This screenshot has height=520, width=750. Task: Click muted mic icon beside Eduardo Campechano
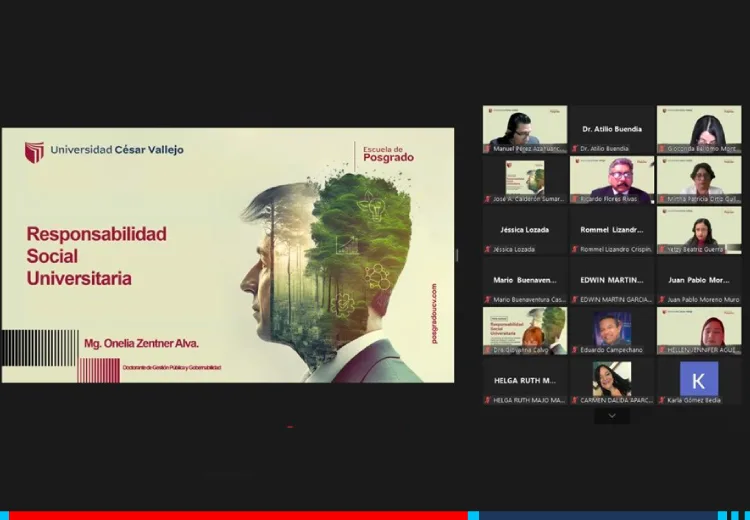574,350
